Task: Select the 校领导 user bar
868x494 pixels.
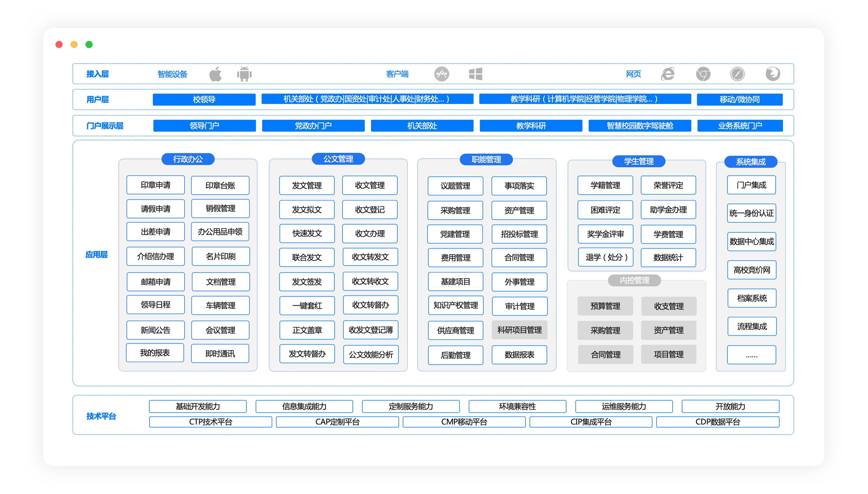Action: 204,99
